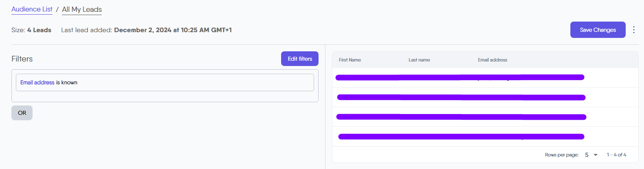Add an OR filter group
Viewport: 644px width, 169px height.
[x=22, y=113]
